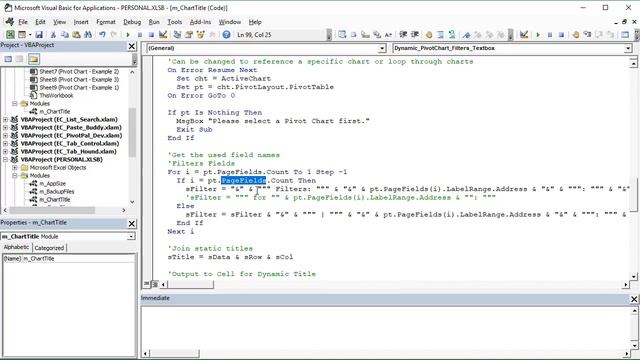Click the Paste clipboard icon
This screenshot has height=360, width=640.
pyautogui.click(x=76, y=35)
